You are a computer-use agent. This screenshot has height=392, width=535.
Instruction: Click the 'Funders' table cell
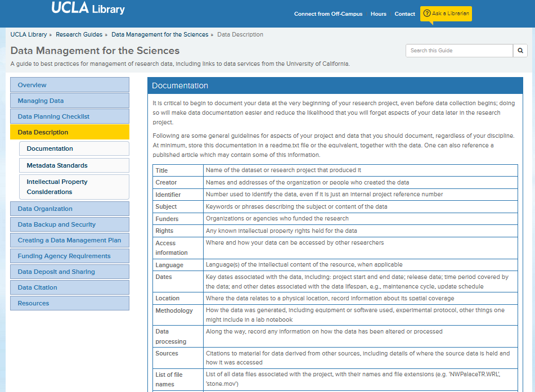coord(178,219)
